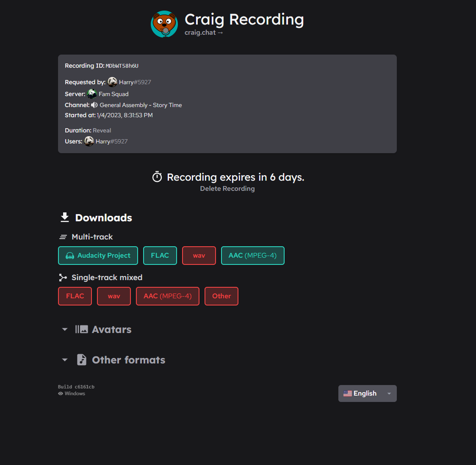Click the Fam Squad panda server icon
Image resolution: width=476 pixels, height=465 pixels.
coord(92,94)
